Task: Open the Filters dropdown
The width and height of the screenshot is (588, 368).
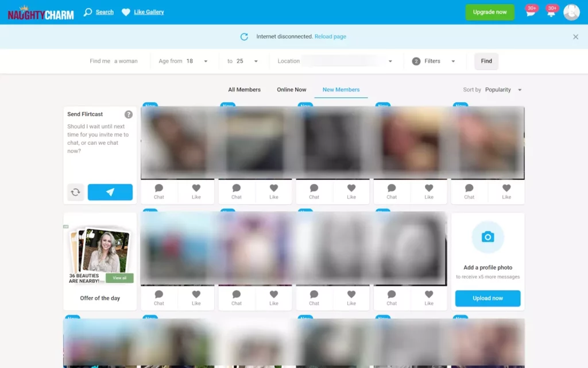Action: click(434, 61)
